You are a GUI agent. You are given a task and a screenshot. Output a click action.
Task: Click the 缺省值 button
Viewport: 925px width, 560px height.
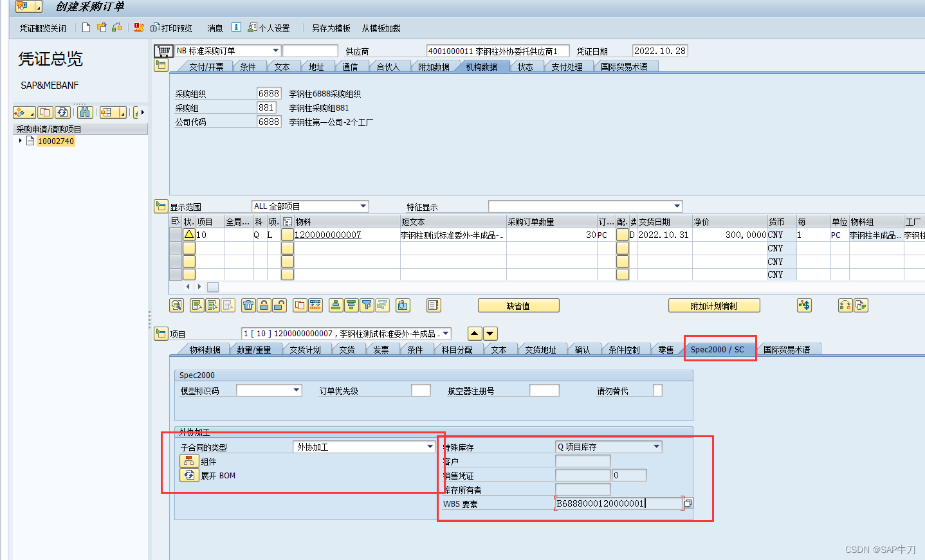pyautogui.click(x=518, y=305)
